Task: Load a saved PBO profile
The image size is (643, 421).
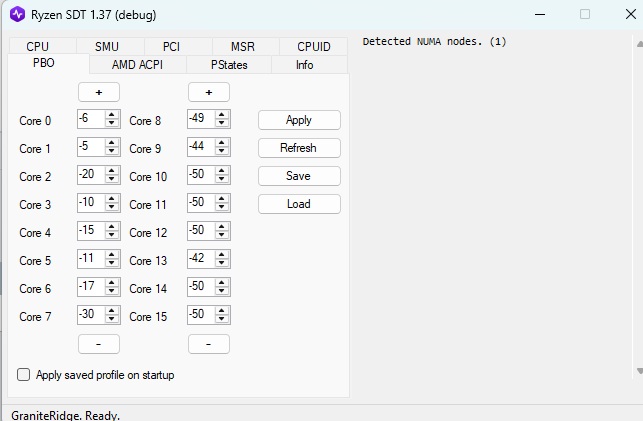Action: coord(299,204)
